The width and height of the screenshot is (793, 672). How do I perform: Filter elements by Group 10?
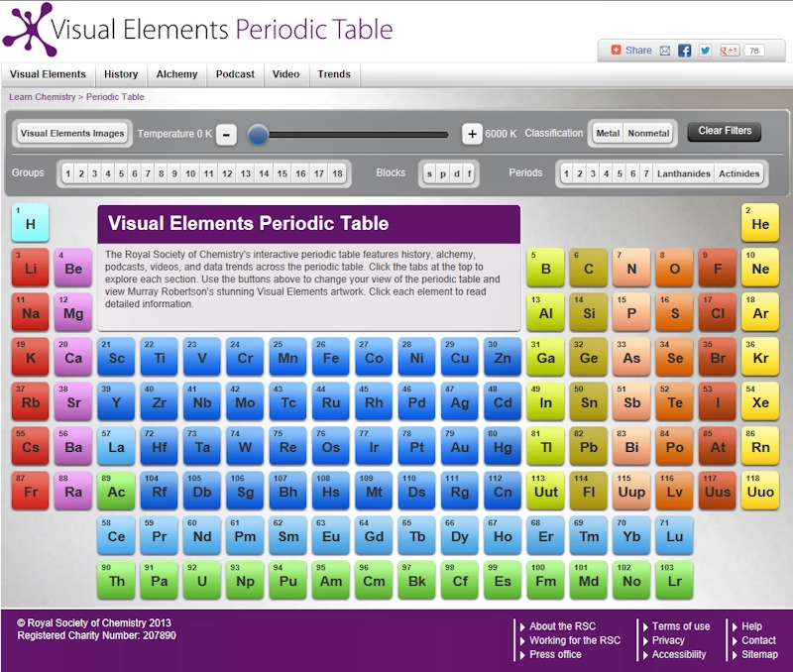pyautogui.click(x=190, y=173)
